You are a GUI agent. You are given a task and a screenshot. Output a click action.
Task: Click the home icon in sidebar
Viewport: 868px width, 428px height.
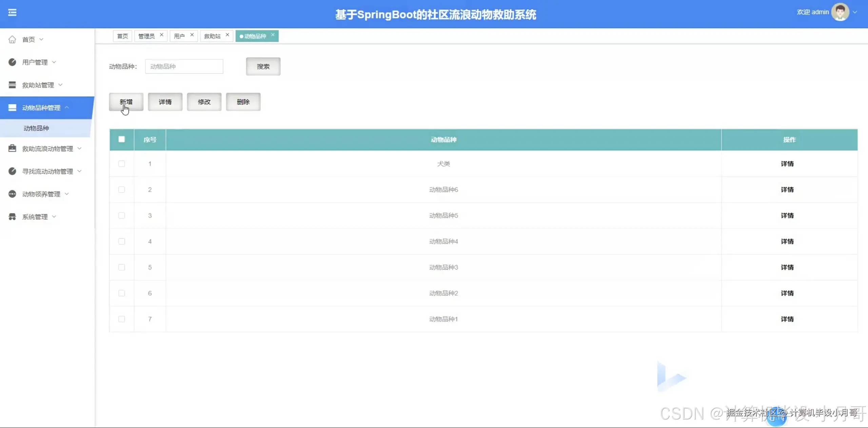pos(12,40)
